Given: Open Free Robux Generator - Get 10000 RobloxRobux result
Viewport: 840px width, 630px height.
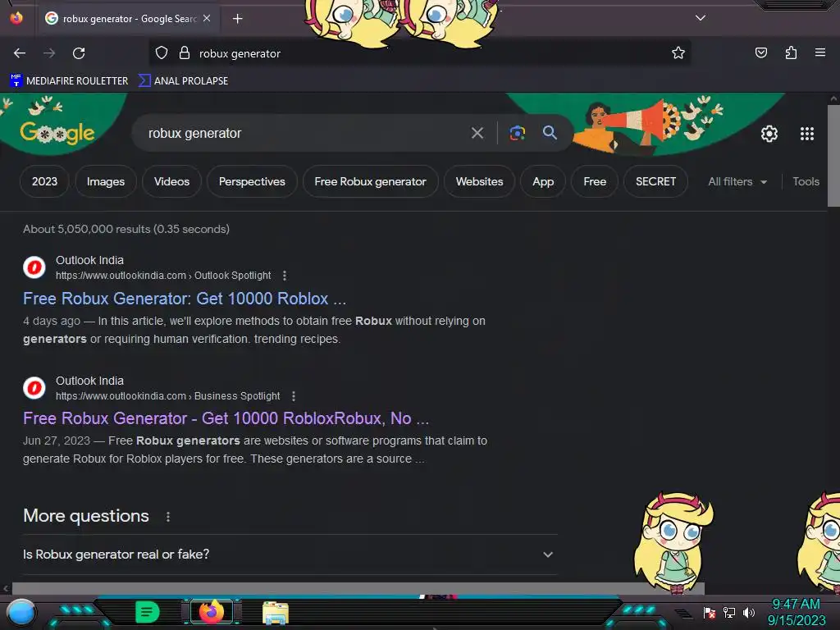Looking at the screenshot, I should pyautogui.click(x=226, y=418).
